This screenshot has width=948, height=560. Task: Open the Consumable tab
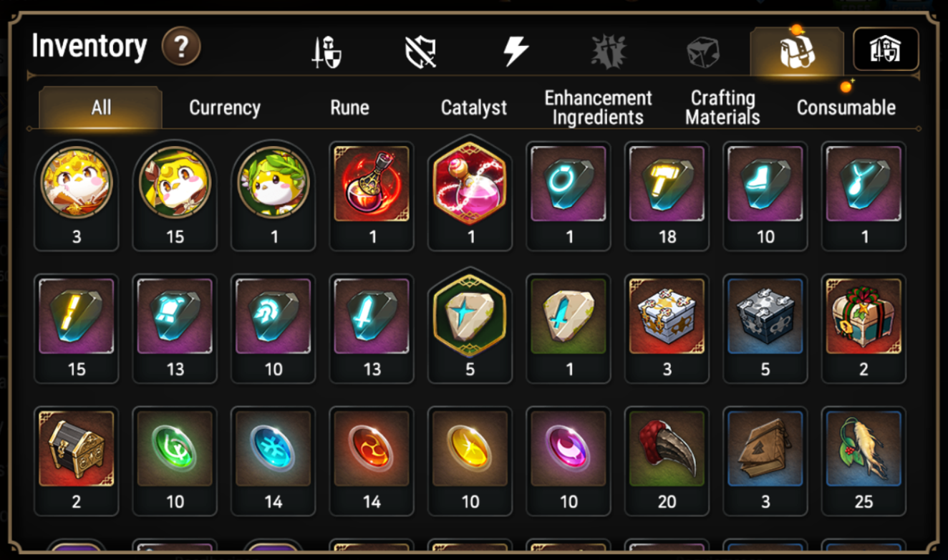(846, 108)
